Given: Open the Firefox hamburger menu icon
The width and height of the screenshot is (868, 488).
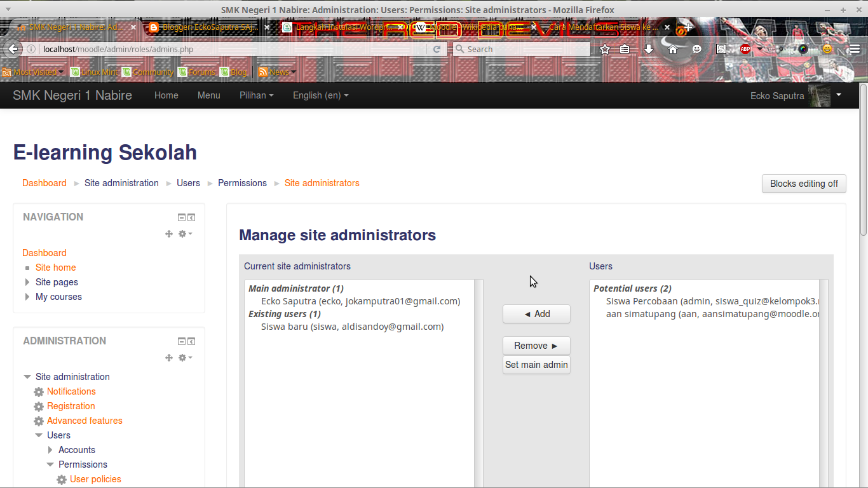Looking at the screenshot, I should click(x=855, y=49).
